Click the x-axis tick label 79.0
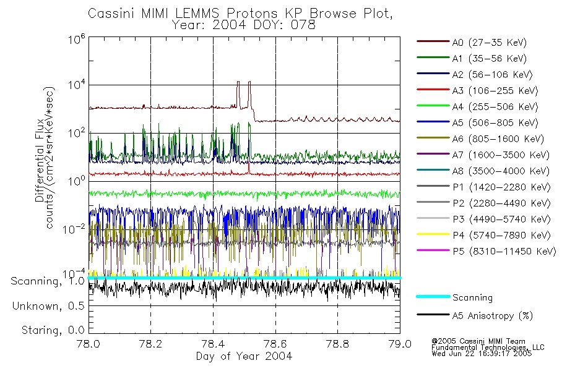 click(x=400, y=344)
